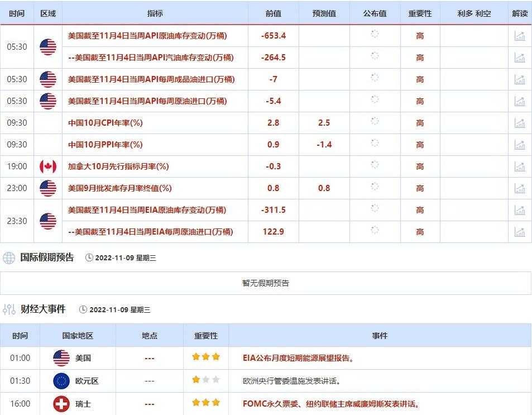Open chart icon for 加拿大10月先行指标月率
This screenshot has height=415, width=532.
pos(520,166)
